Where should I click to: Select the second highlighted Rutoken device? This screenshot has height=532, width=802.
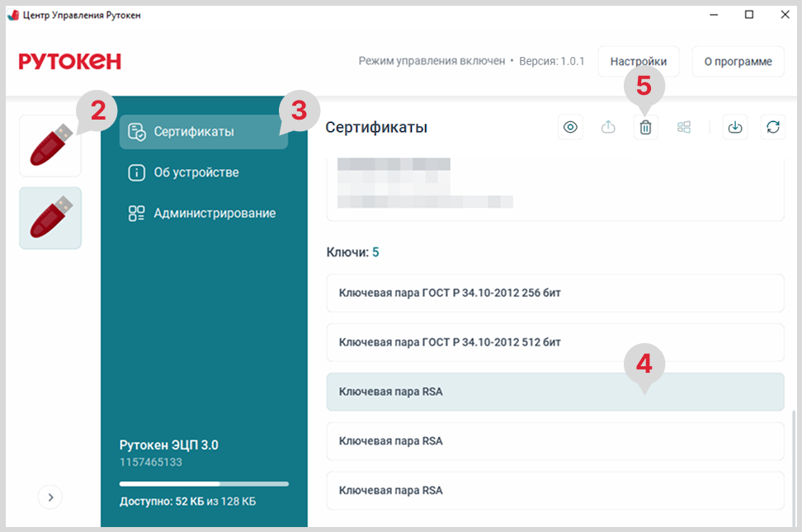point(50,218)
